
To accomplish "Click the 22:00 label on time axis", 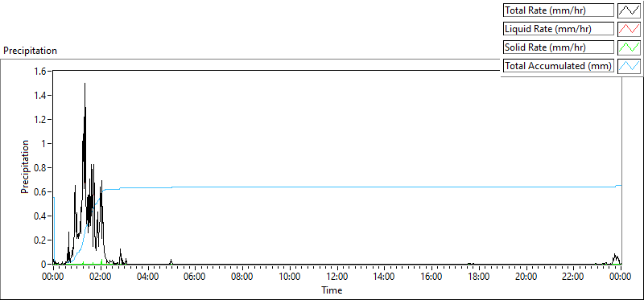I will (x=573, y=276).
